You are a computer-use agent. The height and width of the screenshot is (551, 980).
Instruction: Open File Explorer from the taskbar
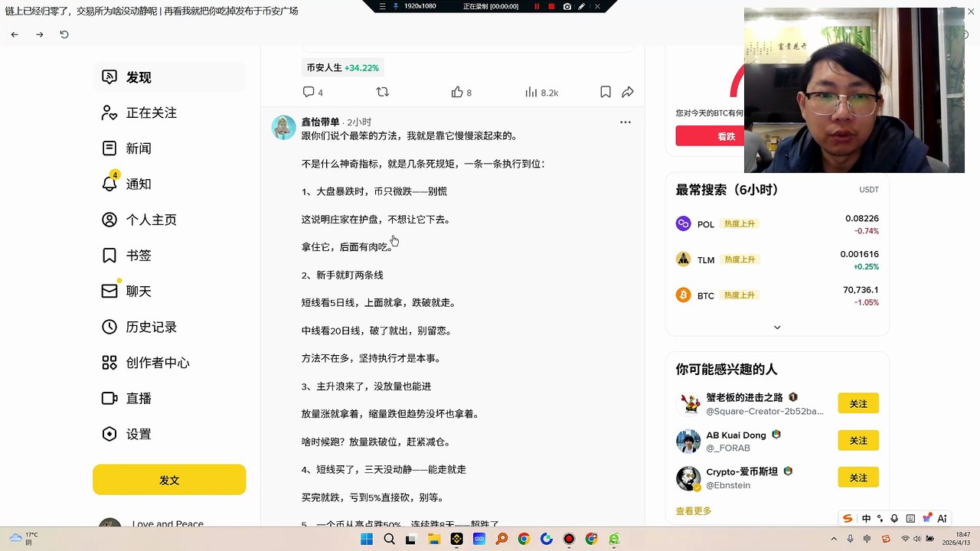coord(433,540)
